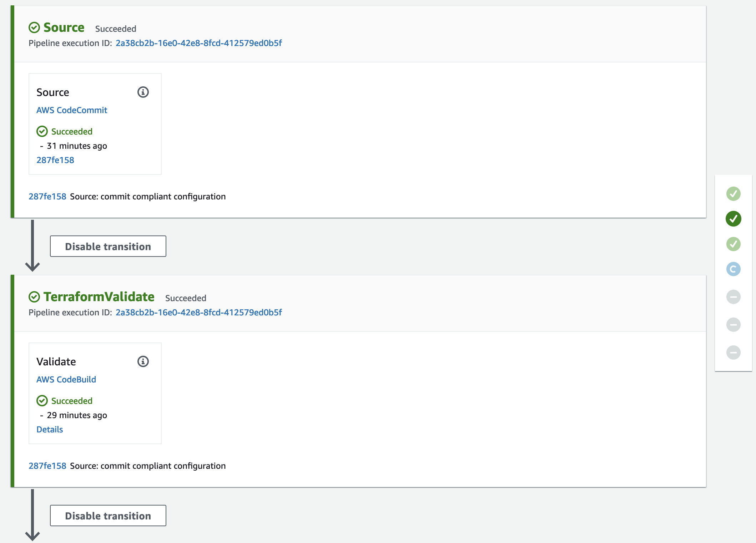This screenshot has width=756, height=543.
Task: Open AWS CodeCommit provider link
Action: click(72, 110)
